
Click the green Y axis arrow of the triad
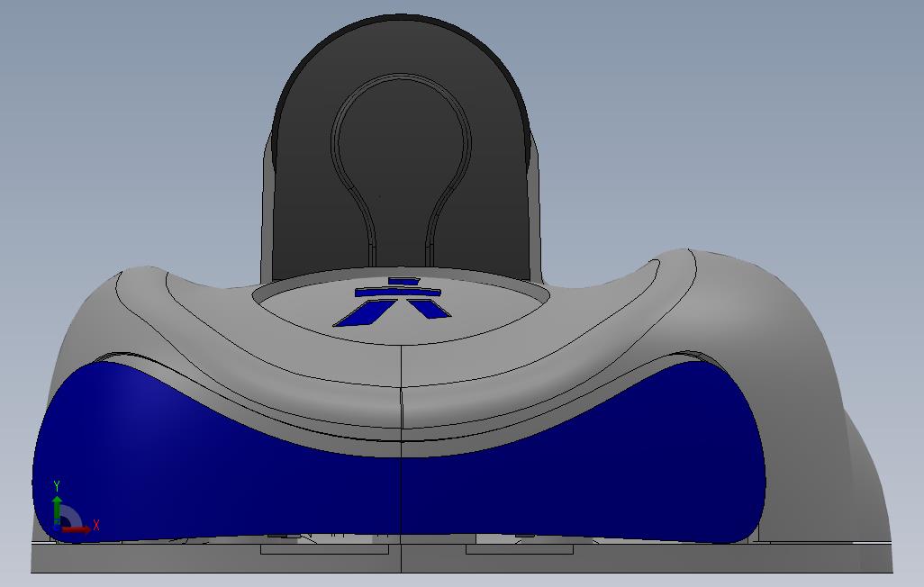[57, 510]
